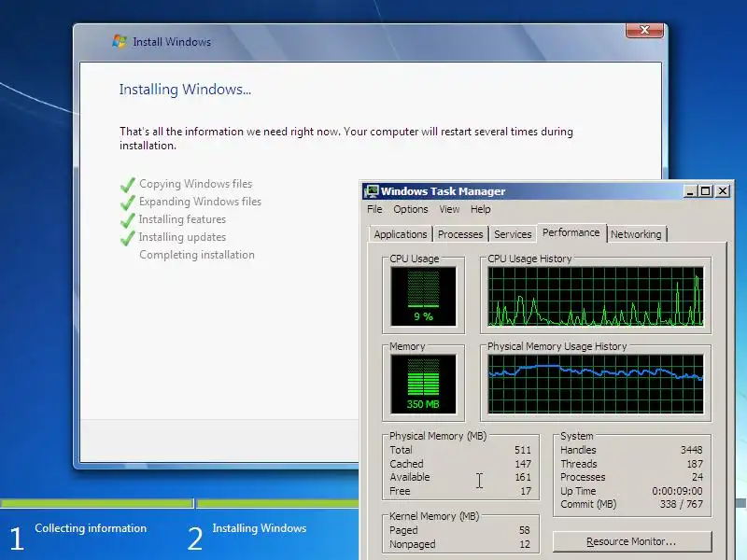This screenshot has height=560, width=747.
Task: Click the CPU Usage 9 % gauge
Action: (x=423, y=296)
